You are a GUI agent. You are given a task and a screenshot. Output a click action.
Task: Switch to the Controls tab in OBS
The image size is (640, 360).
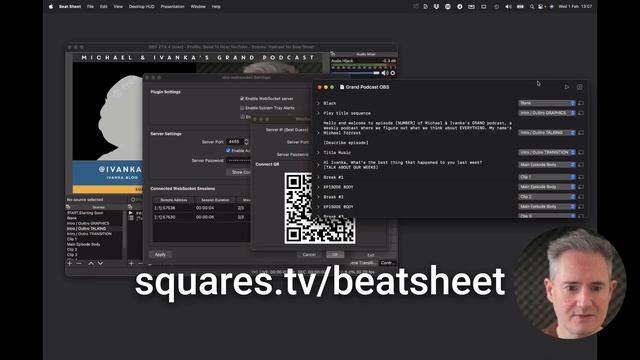click(x=387, y=263)
